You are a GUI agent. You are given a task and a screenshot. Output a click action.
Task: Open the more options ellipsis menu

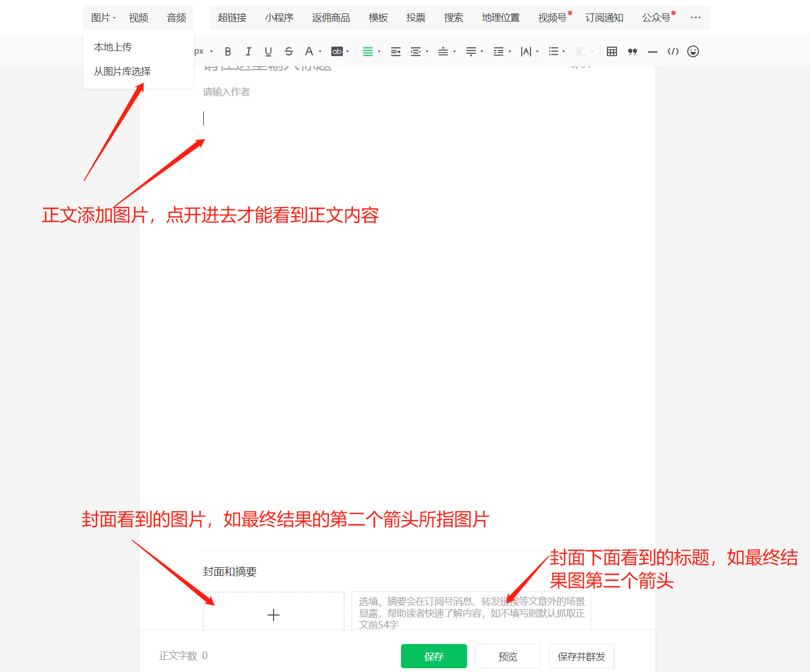(696, 17)
